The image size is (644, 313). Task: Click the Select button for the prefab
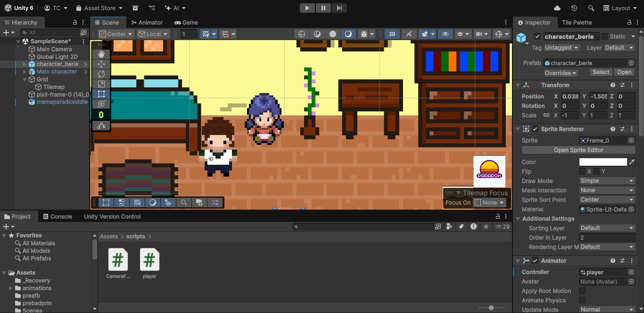(600, 72)
